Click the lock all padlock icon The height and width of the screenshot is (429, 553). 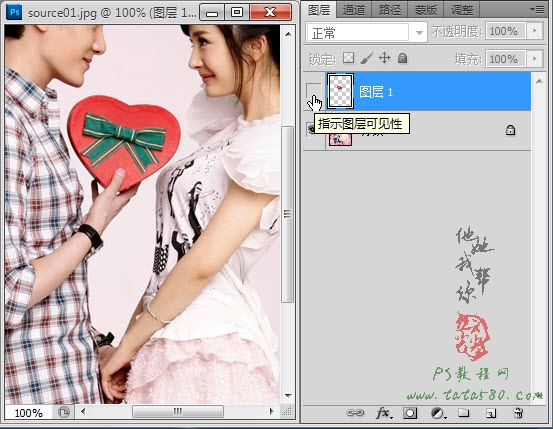[402, 58]
